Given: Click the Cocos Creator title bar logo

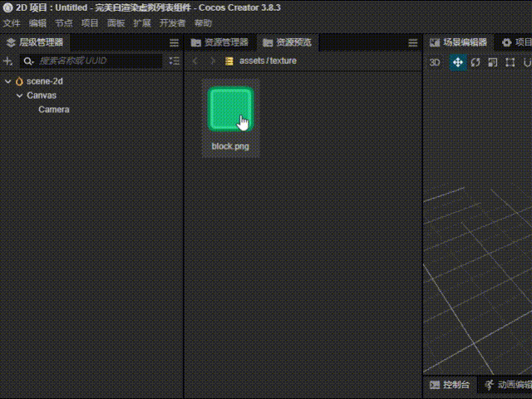Looking at the screenshot, I should tap(7, 7).
